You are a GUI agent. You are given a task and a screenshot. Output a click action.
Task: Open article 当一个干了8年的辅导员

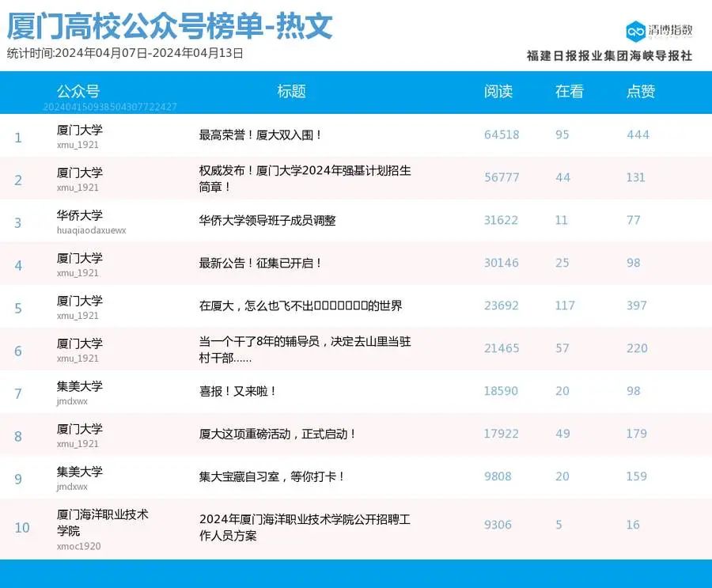(305, 349)
